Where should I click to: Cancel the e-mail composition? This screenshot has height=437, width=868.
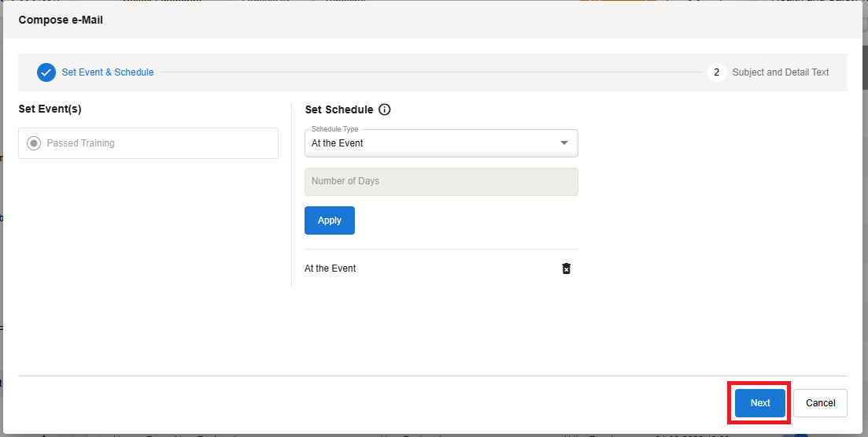820,403
